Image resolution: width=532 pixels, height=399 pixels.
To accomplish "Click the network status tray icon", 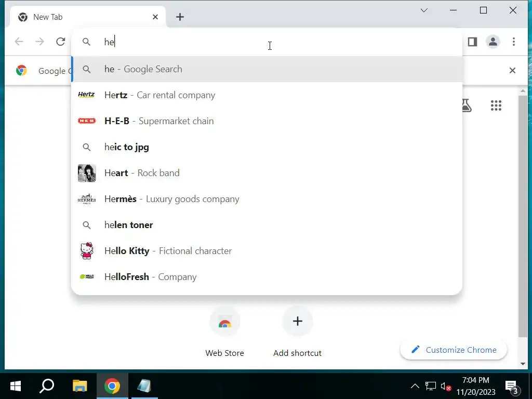I will [x=431, y=386].
